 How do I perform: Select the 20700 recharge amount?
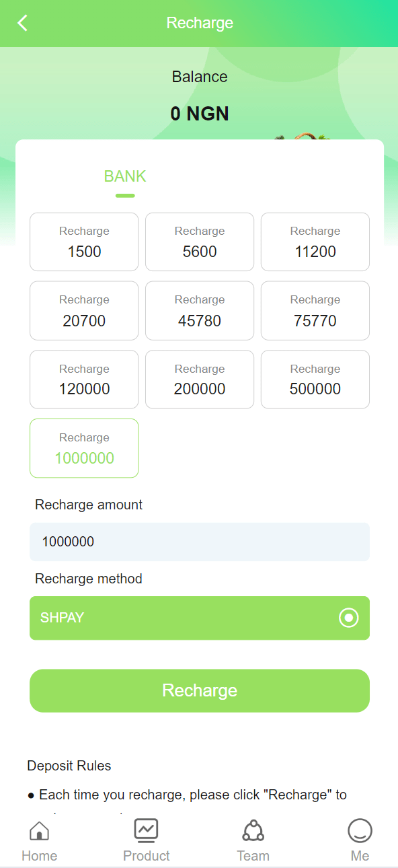(84, 311)
